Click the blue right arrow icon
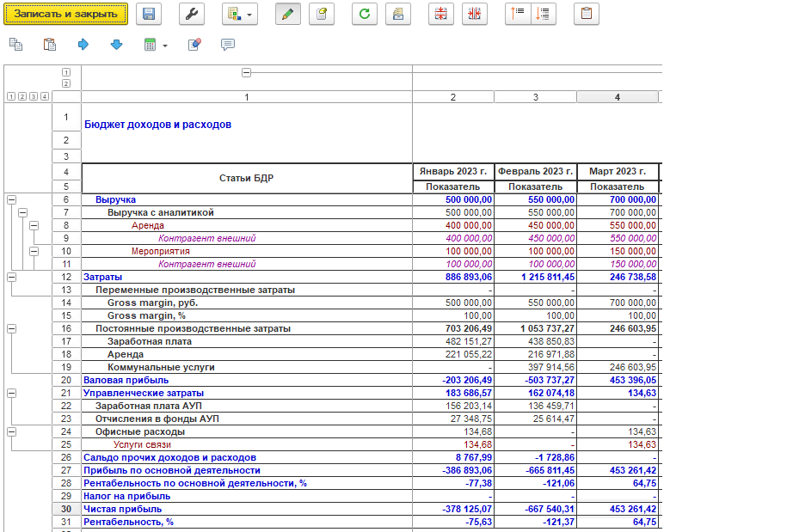This screenshot has width=793, height=532. (x=83, y=45)
